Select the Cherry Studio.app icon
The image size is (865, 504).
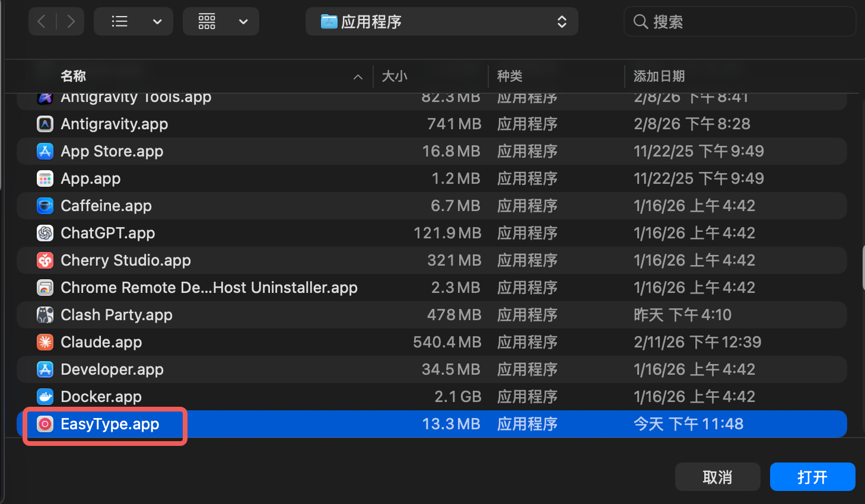point(45,260)
